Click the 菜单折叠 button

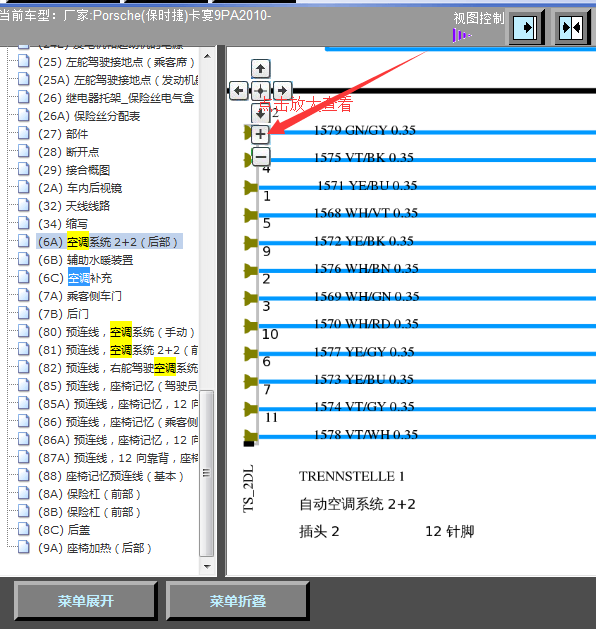point(237,601)
